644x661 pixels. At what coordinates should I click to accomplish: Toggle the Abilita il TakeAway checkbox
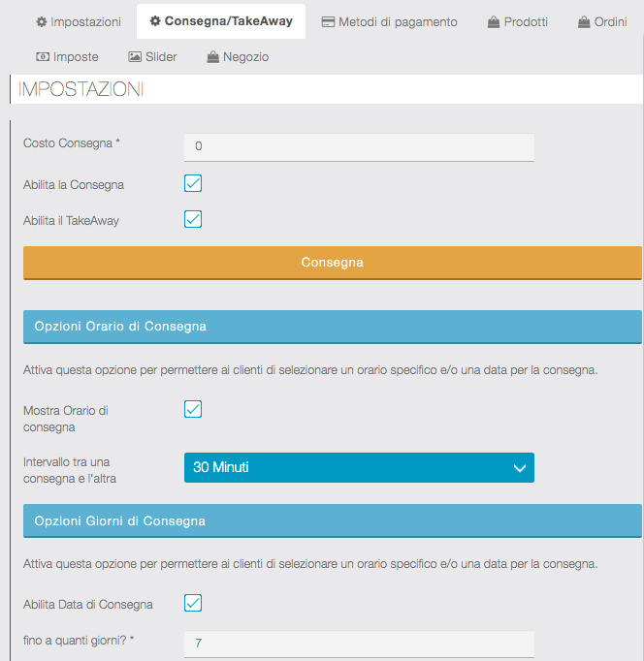point(193,219)
